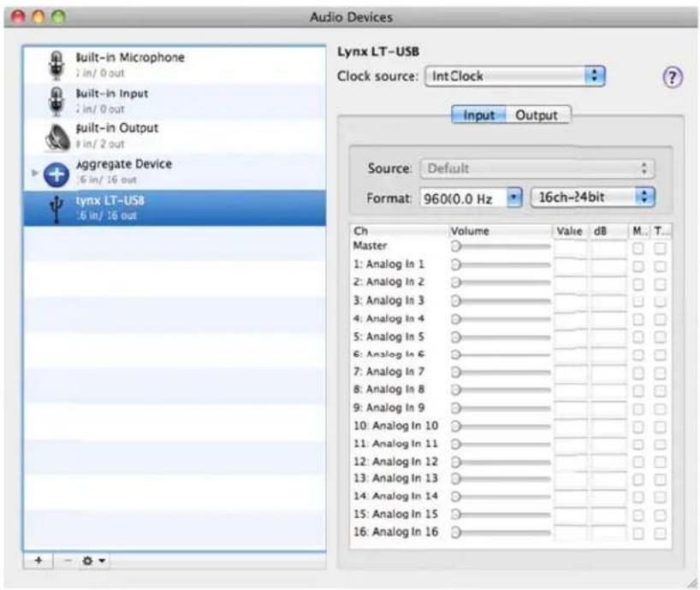Click the Analog In 1 dB field

(x=609, y=266)
